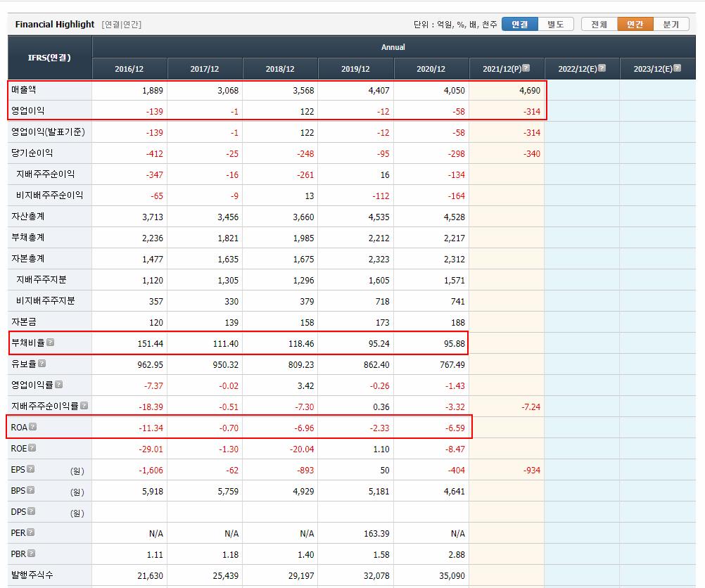The height and width of the screenshot is (588, 705).
Task: Click help icon beside PBR
Action: (31, 554)
